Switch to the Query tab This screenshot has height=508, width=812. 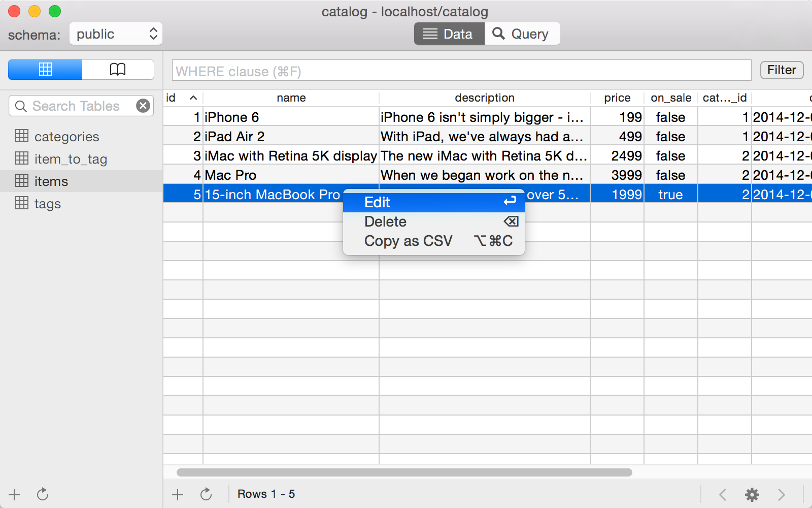(522, 34)
